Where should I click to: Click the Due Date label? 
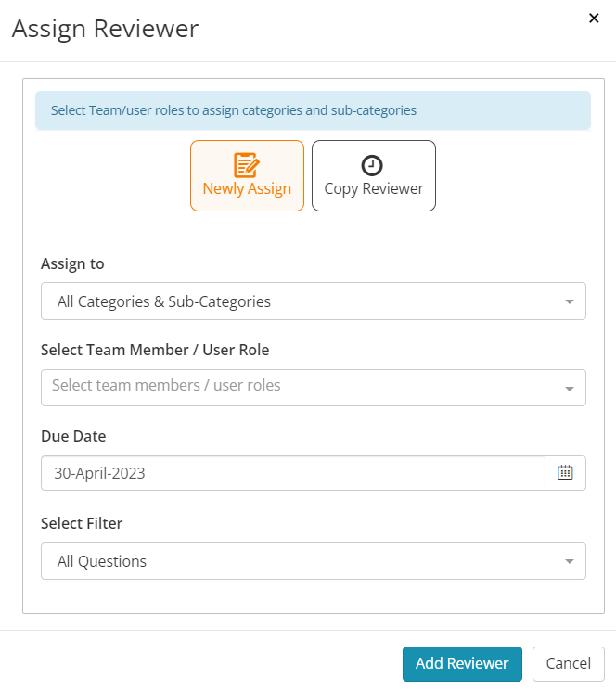tap(73, 436)
